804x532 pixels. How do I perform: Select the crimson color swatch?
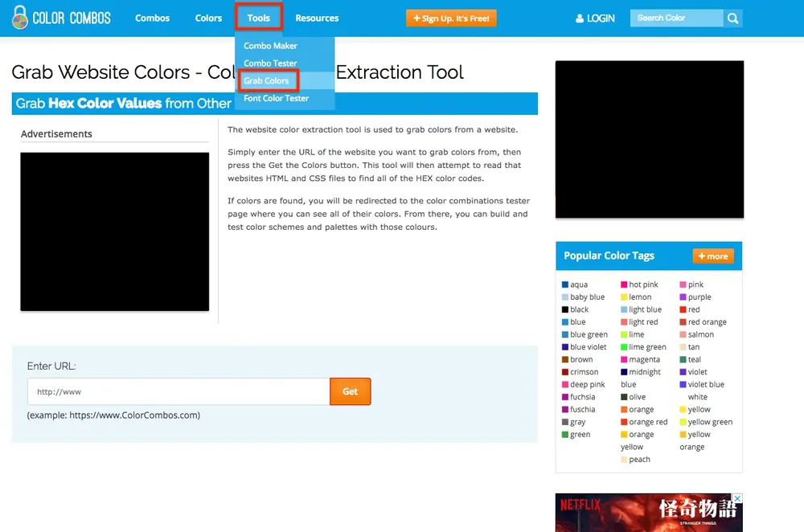(565, 372)
